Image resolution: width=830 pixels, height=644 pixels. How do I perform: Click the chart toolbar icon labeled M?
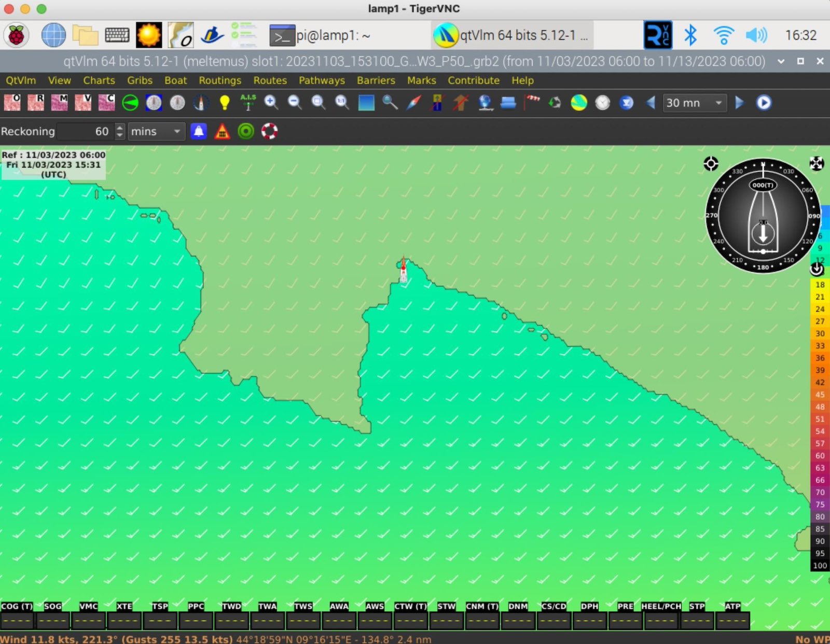click(x=59, y=103)
